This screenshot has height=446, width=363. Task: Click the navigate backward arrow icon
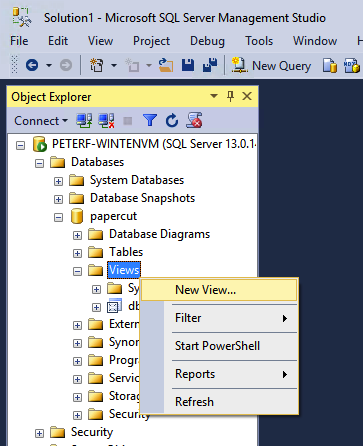coord(32,65)
